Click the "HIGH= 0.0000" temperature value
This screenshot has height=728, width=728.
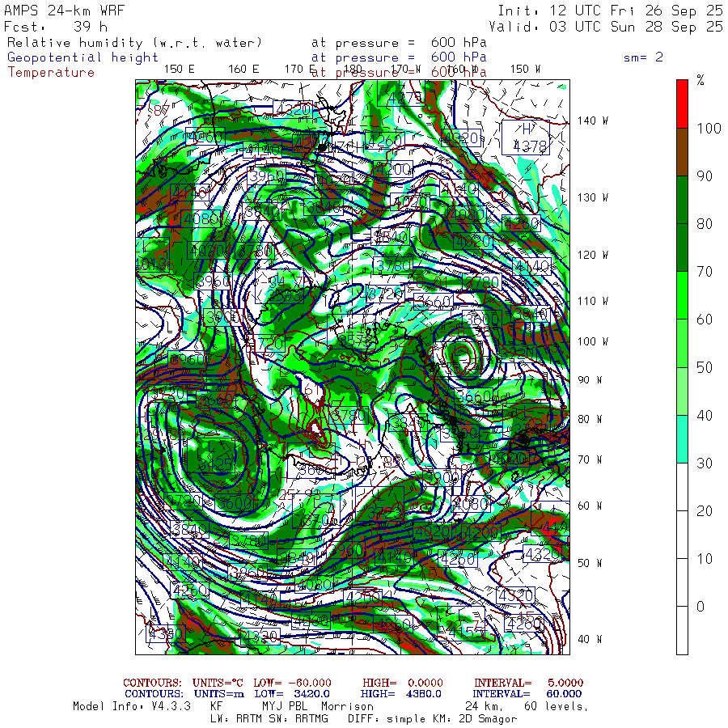403,683
